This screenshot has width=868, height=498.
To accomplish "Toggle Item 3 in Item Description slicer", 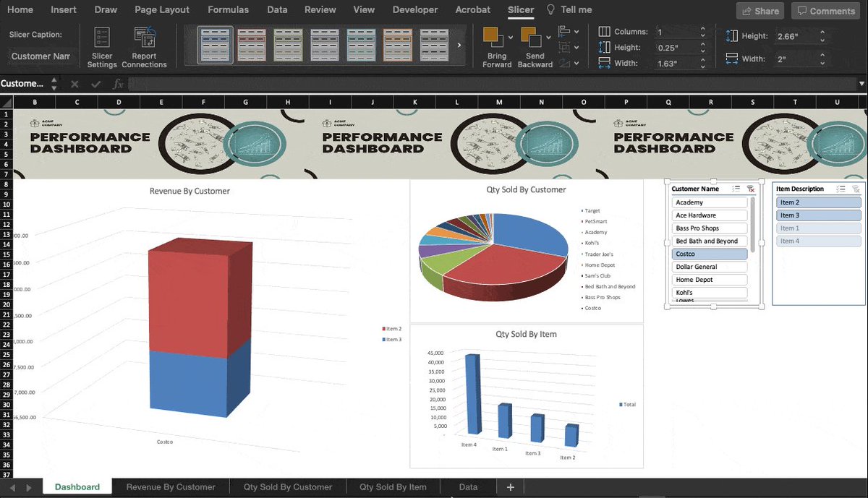I will pyautogui.click(x=819, y=215).
